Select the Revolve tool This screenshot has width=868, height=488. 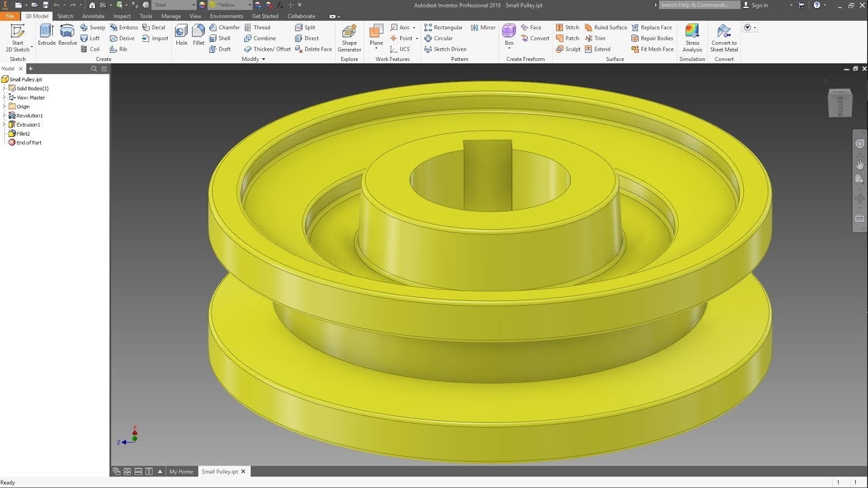[x=67, y=35]
